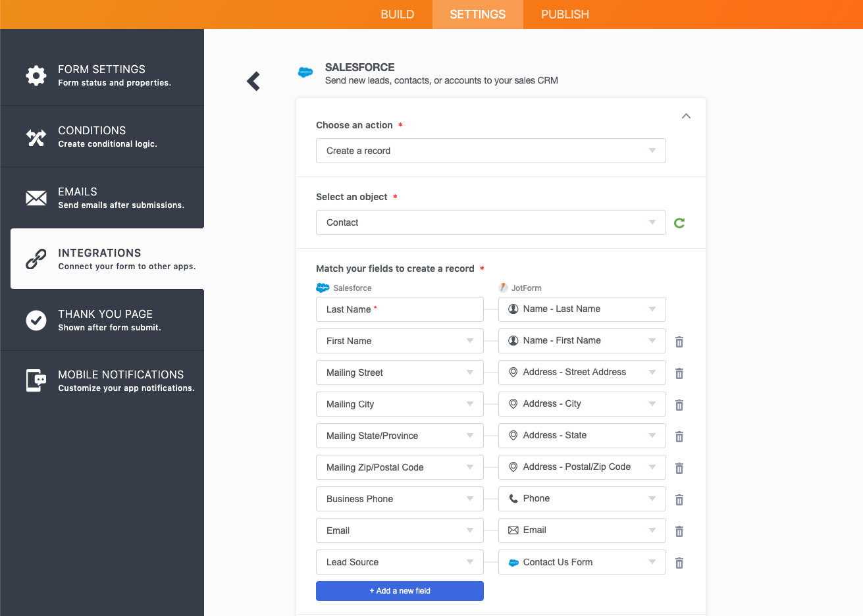Open the Choose an action dropdown
This screenshot has width=863, height=616.
(490, 151)
